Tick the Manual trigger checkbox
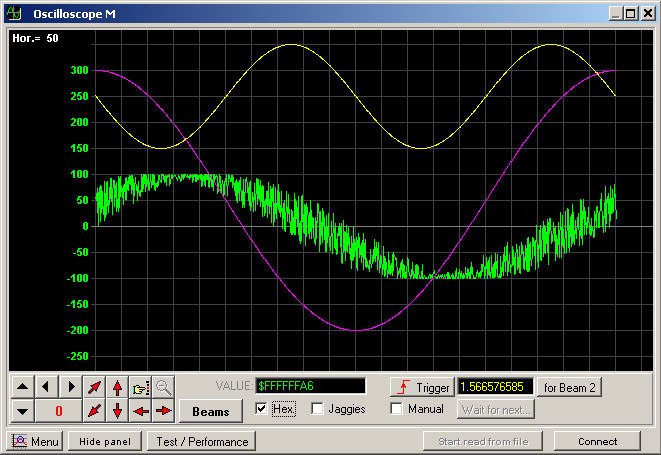The height and width of the screenshot is (455, 661). tap(397, 409)
